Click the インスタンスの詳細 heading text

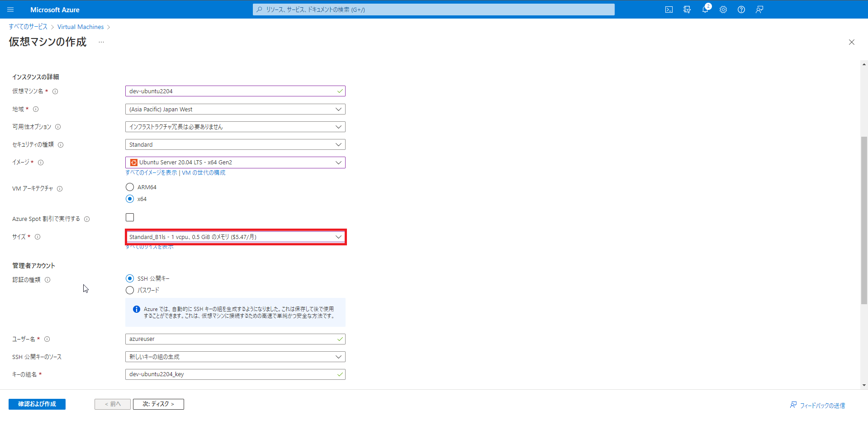point(36,77)
